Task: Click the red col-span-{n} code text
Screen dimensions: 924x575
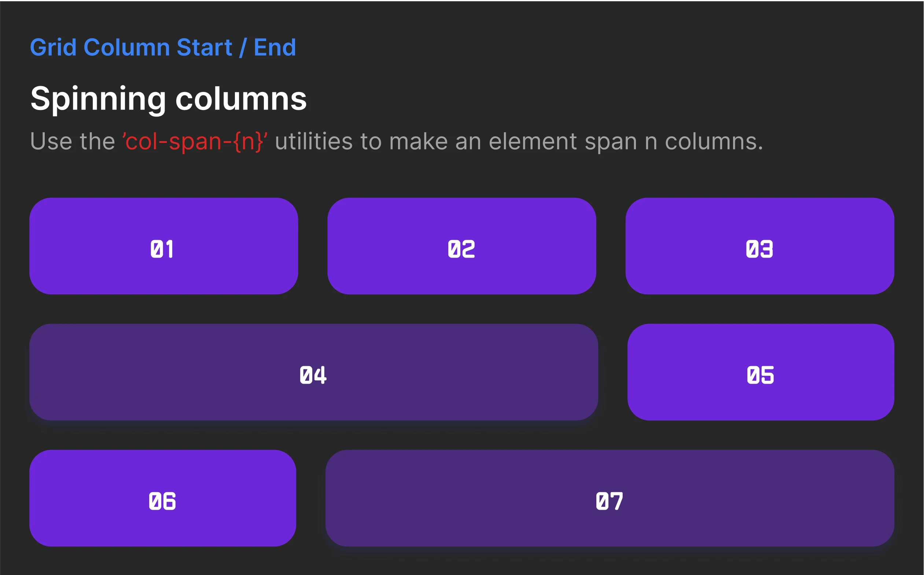Action: click(195, 141)
